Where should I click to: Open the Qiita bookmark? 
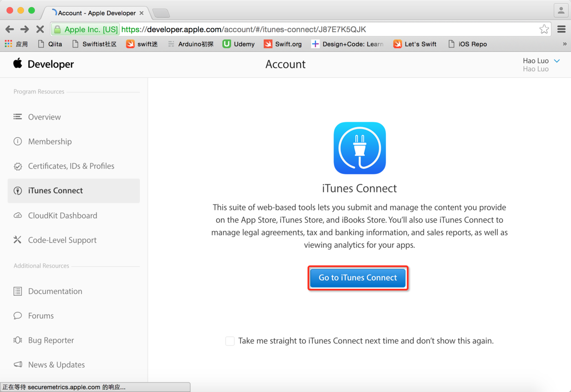tap(50, 44)
